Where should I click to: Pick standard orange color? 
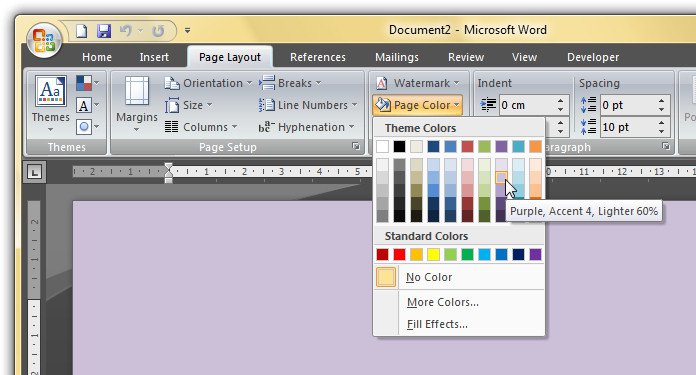coord(416,254)
